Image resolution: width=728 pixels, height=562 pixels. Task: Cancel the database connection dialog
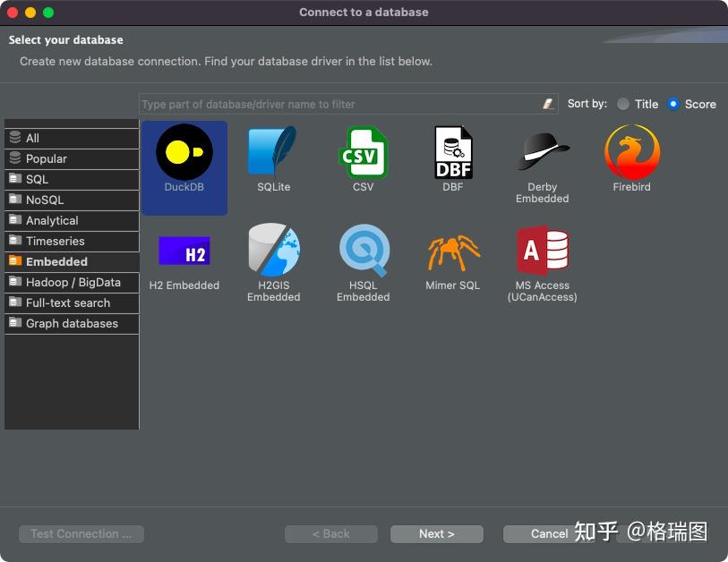[549, 533]
